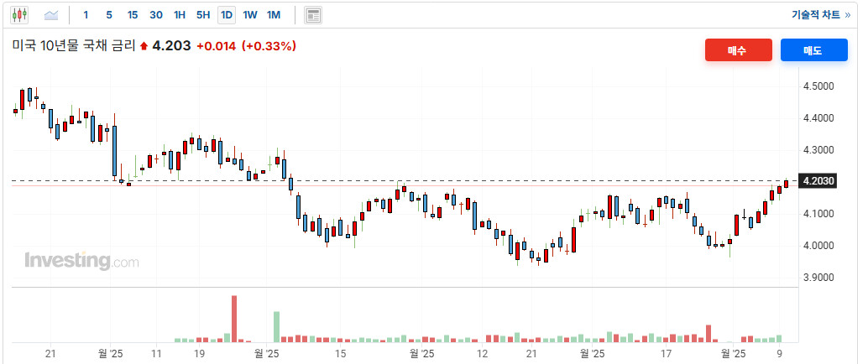Screen dimensions: 868x364
Task: Click the date label 12 on time axis
Action: click(483, 353)
